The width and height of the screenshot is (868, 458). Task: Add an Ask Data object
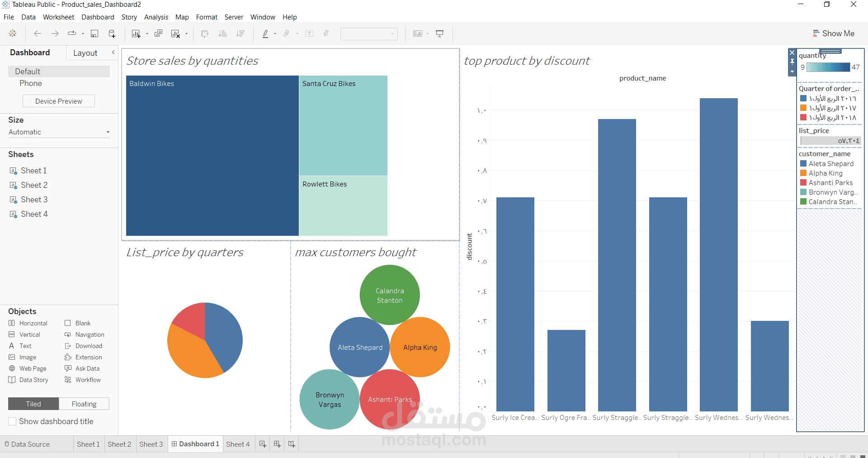pos(82,368)
